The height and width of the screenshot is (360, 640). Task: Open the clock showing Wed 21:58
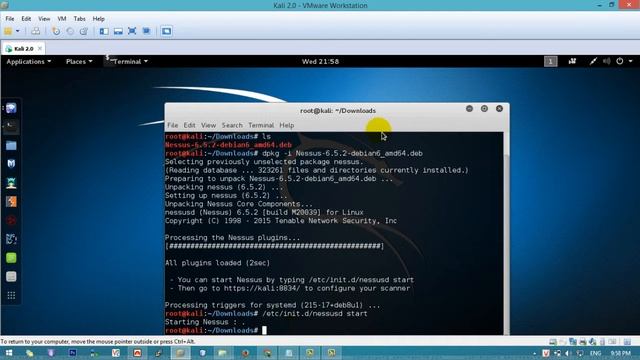coord(320,62)
